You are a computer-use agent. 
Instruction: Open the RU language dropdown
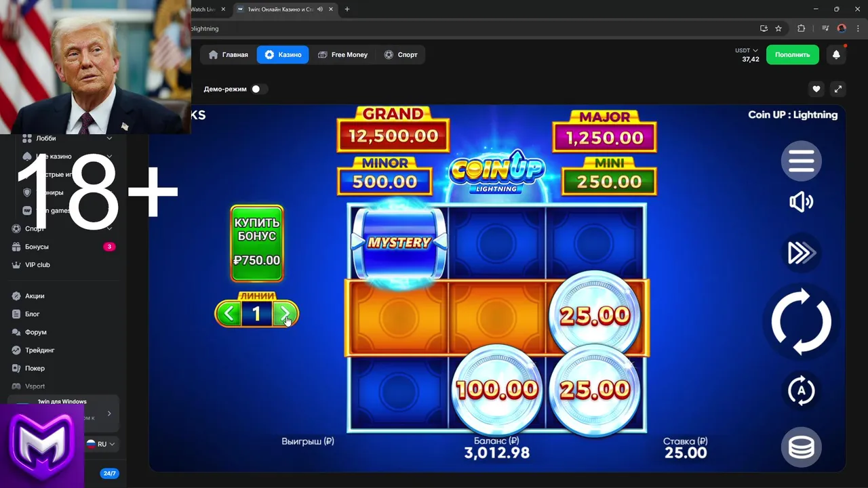[101, 444]
